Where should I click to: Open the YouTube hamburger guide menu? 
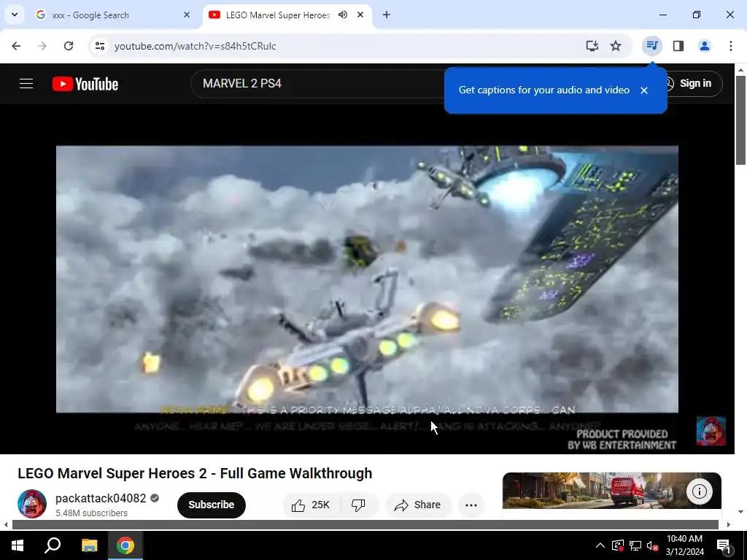(26, 84)
